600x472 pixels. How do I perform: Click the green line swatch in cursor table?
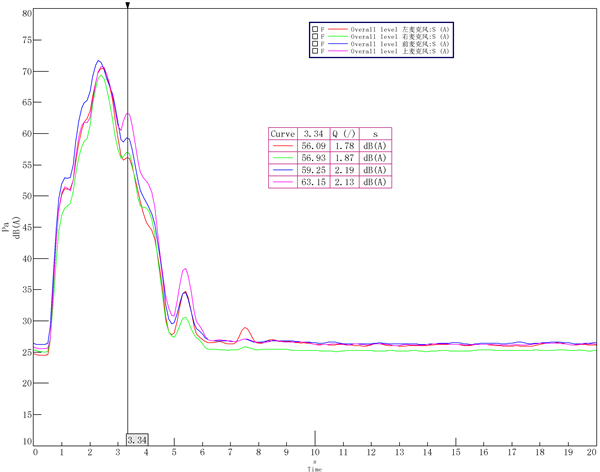point(283,157)
